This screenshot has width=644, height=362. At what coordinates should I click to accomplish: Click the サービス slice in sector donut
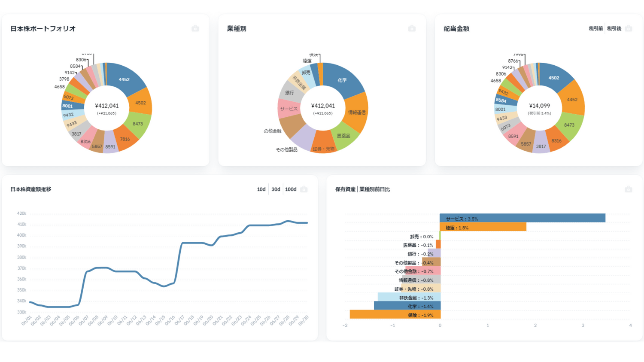(x=289, y=109)
